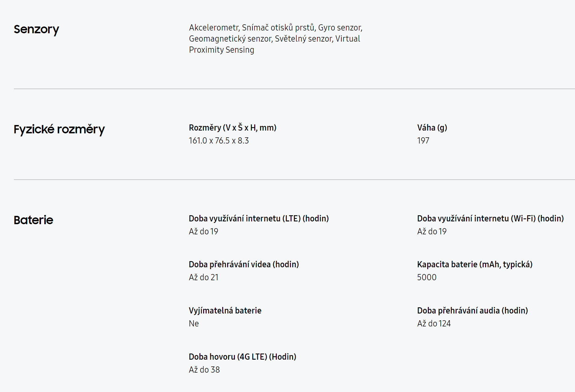The height and width of the screenshot is (392, 575).
Task: Select the LTE internet value Až do 19
Action: click(203, 232)
